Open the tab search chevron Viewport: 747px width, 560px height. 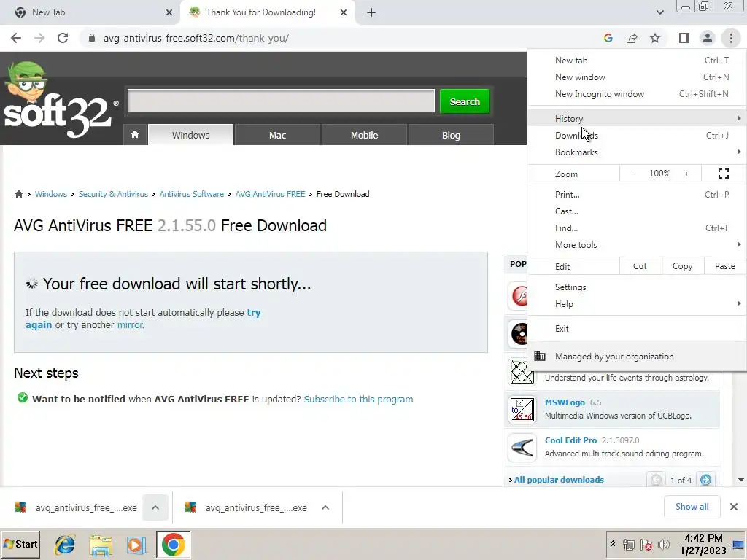pos(659,12)
